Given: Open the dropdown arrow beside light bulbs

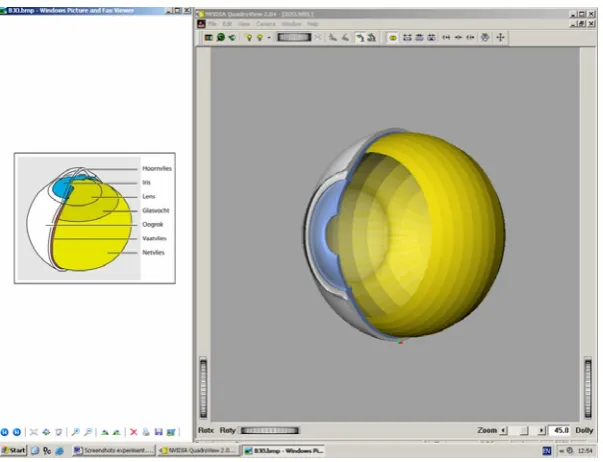Looking at the screenshot, I should click(x=269, y=37).
